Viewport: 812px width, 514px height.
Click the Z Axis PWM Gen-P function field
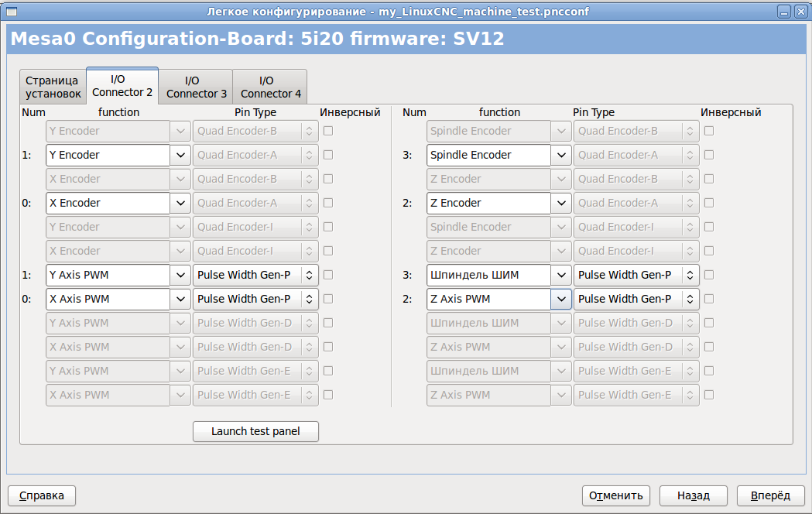pyautogui.click(x=488, y=299)
